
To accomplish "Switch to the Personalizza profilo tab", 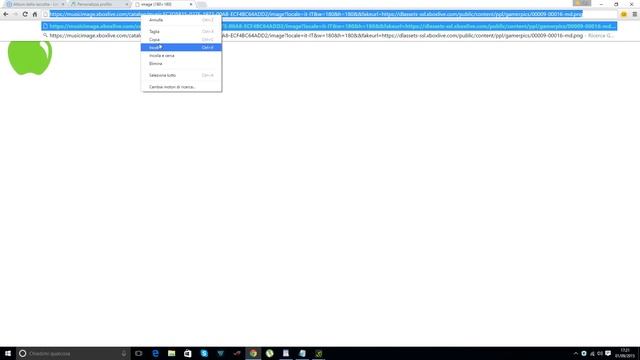I will coord(99,4).
